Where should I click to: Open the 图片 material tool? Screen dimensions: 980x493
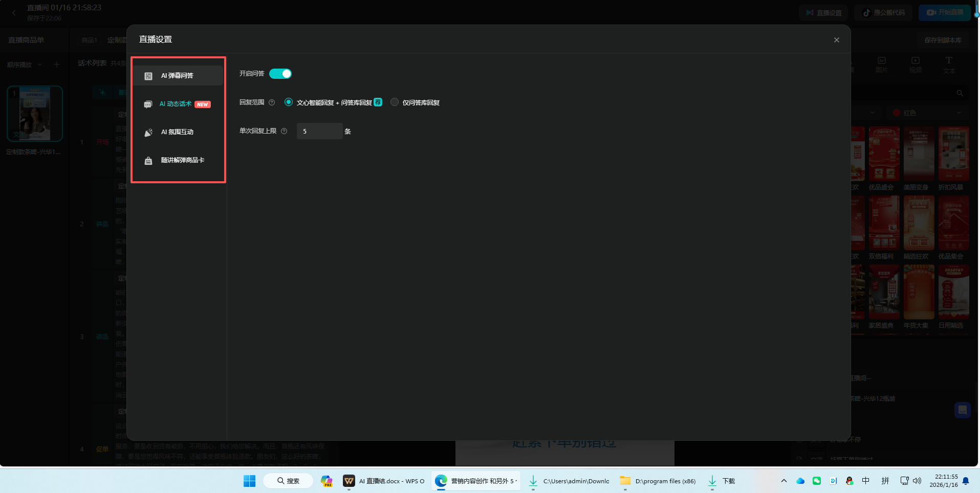pyautogui.click(x=881, y=65)
